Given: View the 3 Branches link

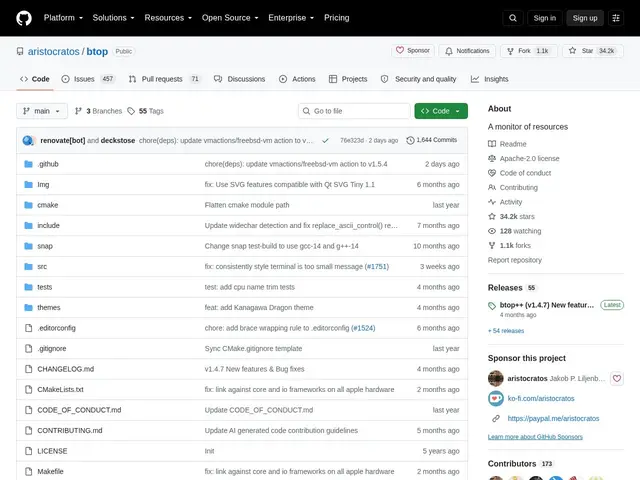Looking at the screenshot, I should 98,111.
